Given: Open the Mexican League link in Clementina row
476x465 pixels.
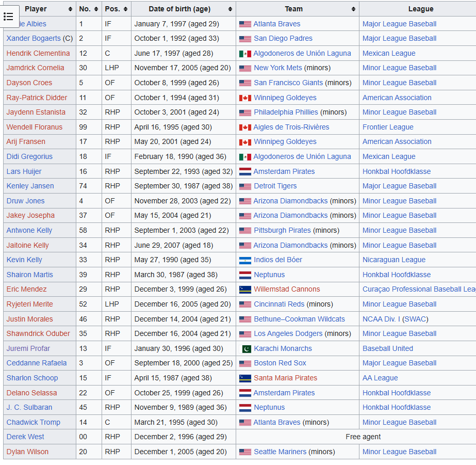Looking at the screenshot, I should (x=388, y=54).
